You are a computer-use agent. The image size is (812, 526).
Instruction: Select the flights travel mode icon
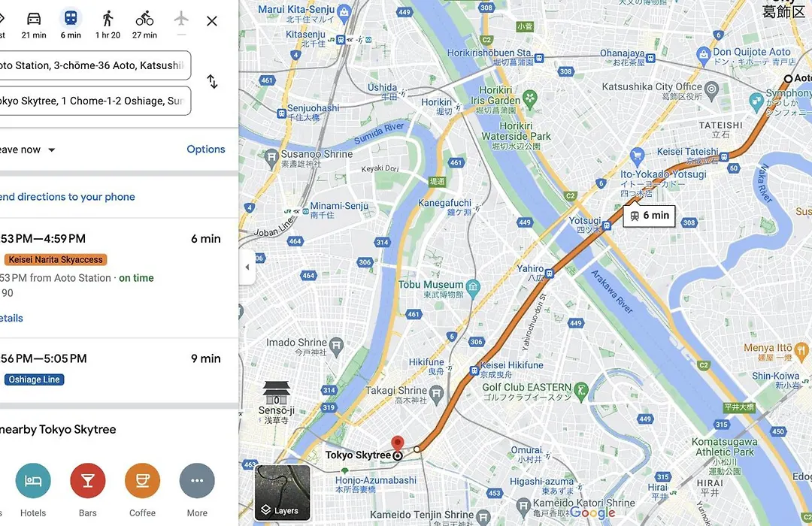point(181,19)
